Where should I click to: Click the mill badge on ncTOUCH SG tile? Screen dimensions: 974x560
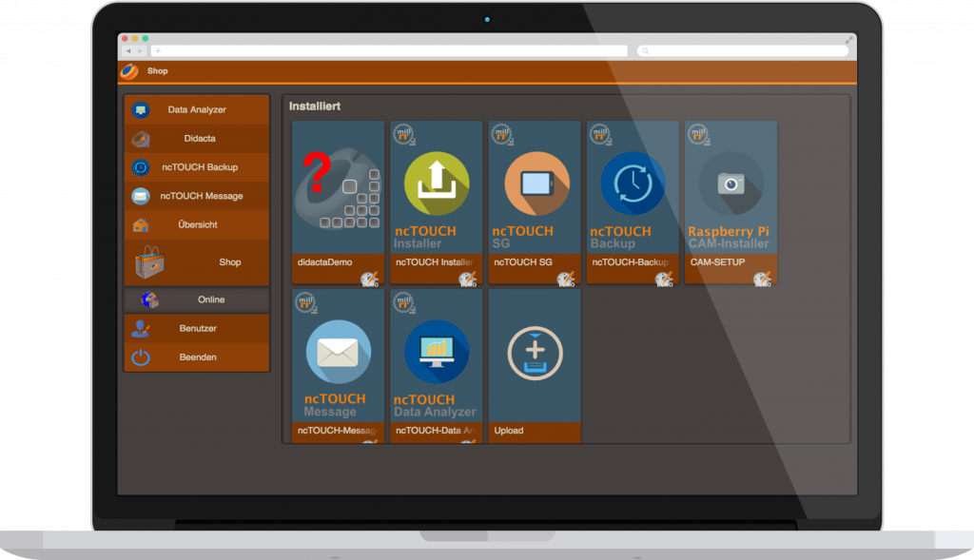coord(502,134)
